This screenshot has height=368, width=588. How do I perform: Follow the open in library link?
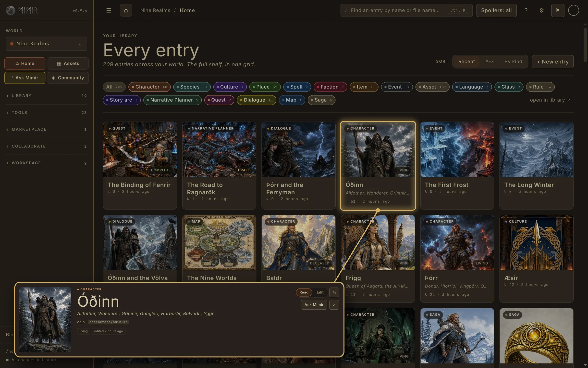point(550,100)
